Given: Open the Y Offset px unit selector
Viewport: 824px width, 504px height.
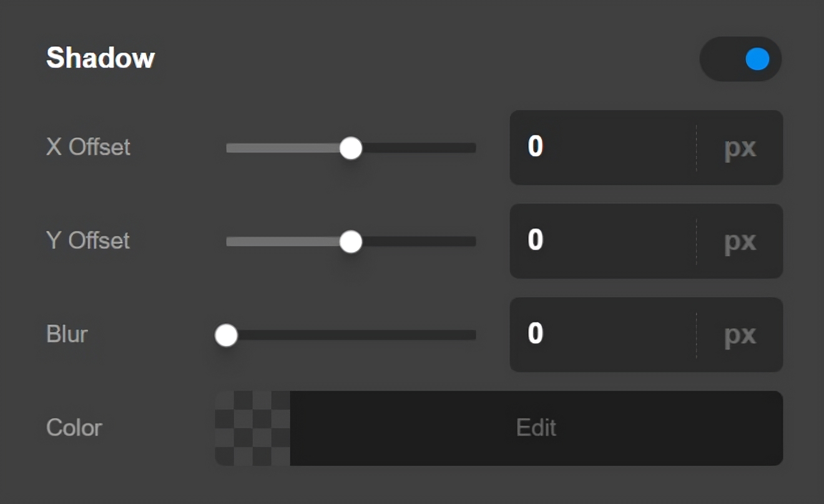Looking at the screenshot, I should pos(740,241).
